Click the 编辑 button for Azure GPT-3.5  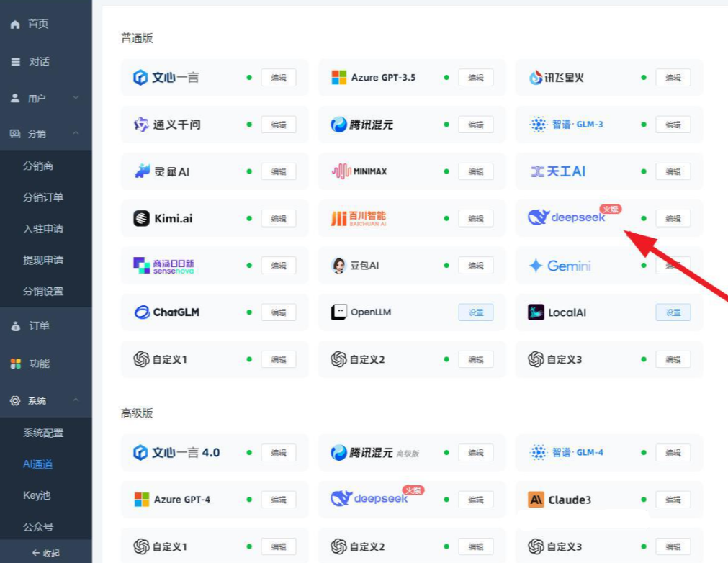tap(475, 77)
